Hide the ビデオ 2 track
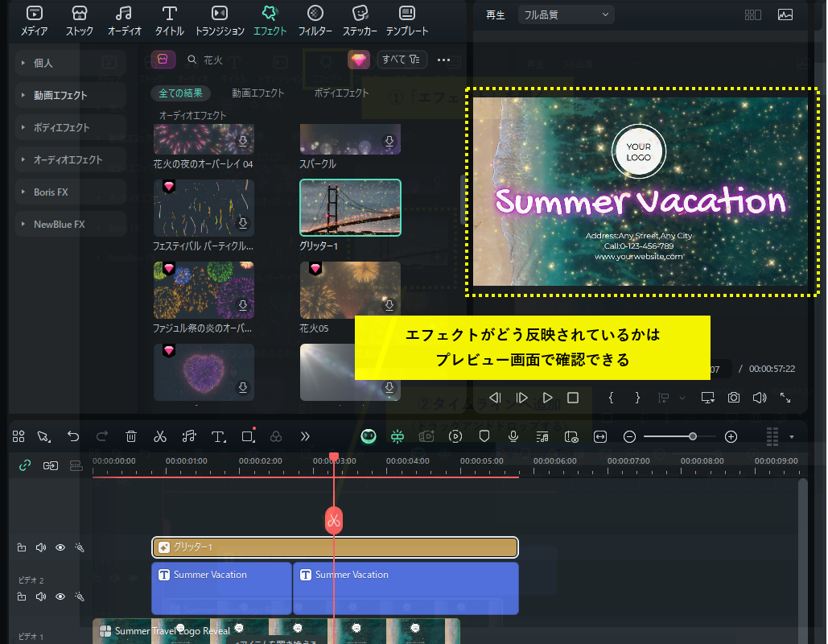 tap(60, 597)
